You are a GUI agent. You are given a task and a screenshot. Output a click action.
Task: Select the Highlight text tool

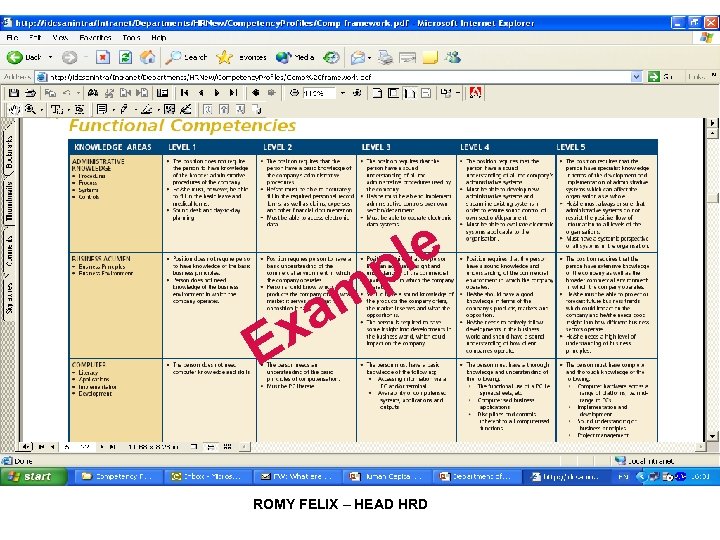tap(146, 109)
